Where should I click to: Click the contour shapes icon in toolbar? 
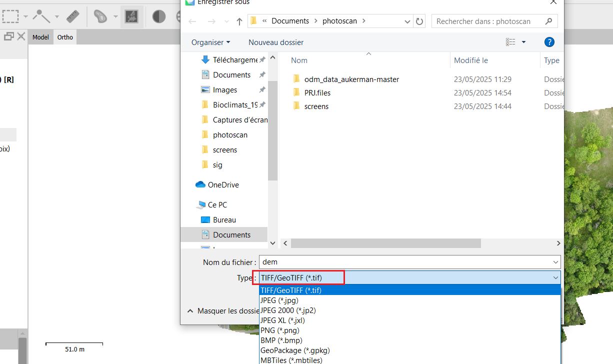pyautogui.click(x=100, y=17)
